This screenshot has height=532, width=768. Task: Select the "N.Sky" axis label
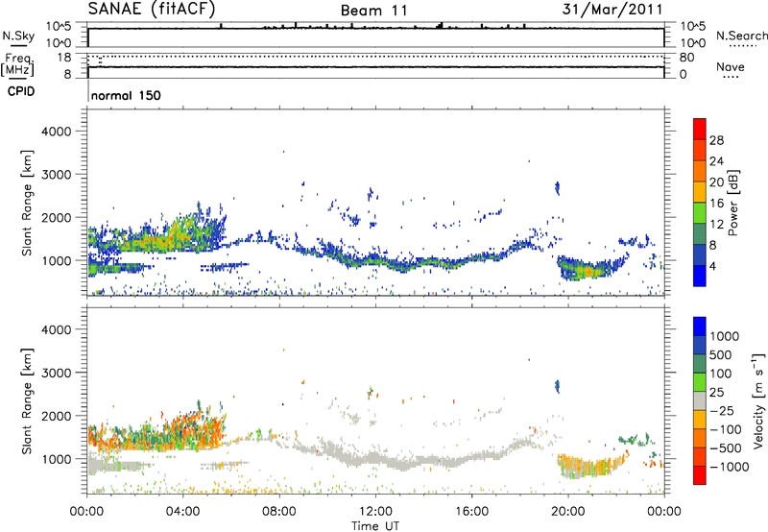18,36
